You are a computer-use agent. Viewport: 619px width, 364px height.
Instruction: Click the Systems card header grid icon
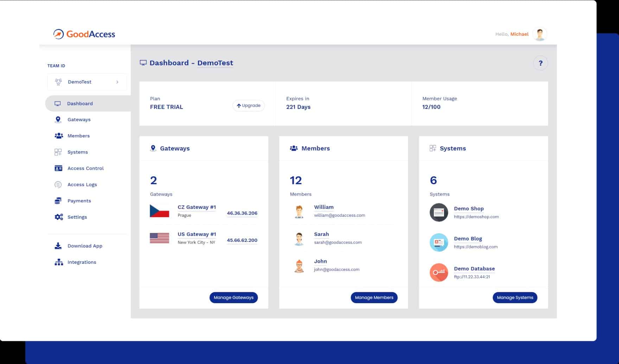pos(433,148)
